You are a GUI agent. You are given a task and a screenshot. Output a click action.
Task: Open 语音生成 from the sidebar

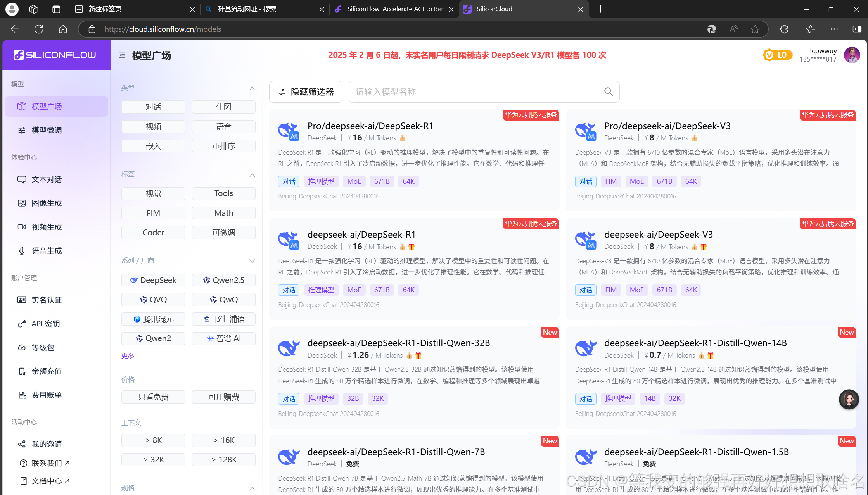point(47,250)
